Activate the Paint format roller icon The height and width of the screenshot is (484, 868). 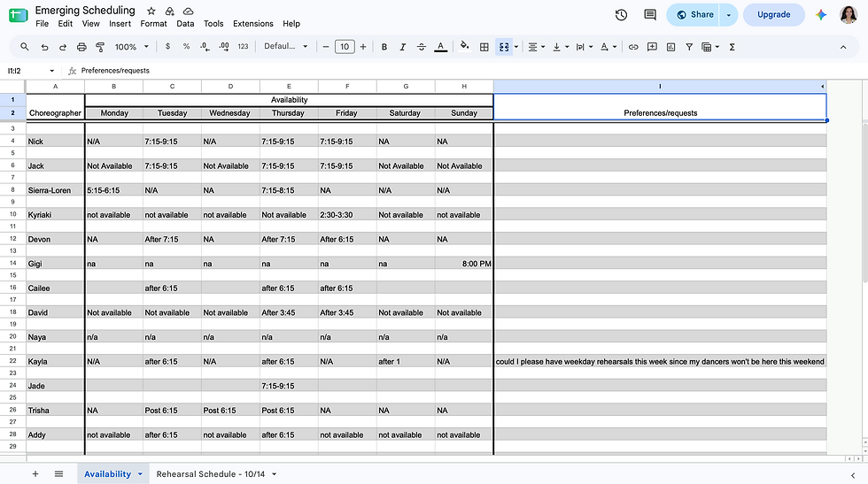pos(100,47)
